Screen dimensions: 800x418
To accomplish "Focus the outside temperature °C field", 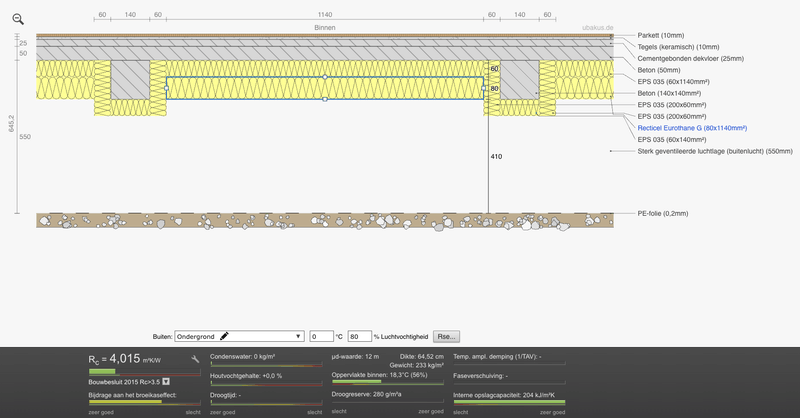I will [x=321, y=337].
